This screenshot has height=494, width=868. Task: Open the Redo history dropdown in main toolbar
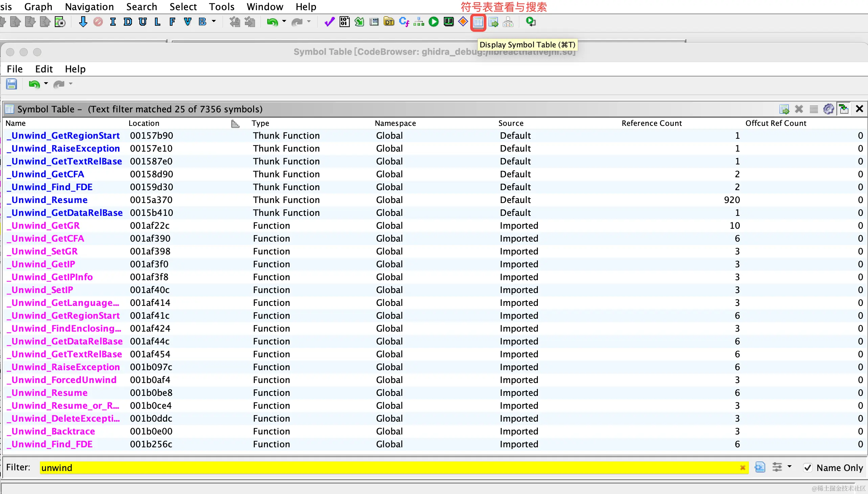[309, 21]
